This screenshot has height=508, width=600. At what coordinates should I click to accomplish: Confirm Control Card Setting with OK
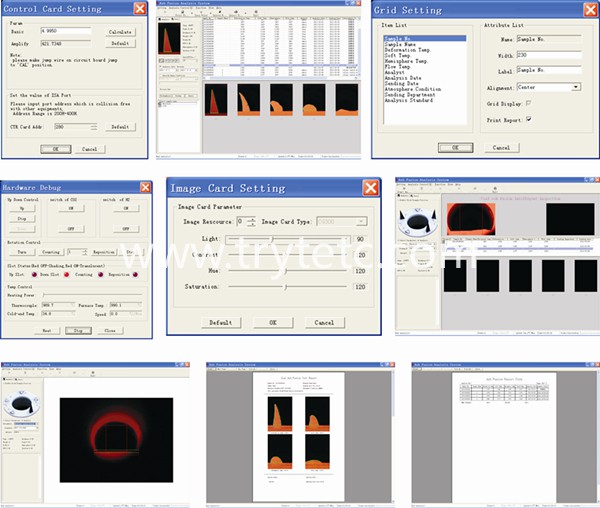[56, 149]
